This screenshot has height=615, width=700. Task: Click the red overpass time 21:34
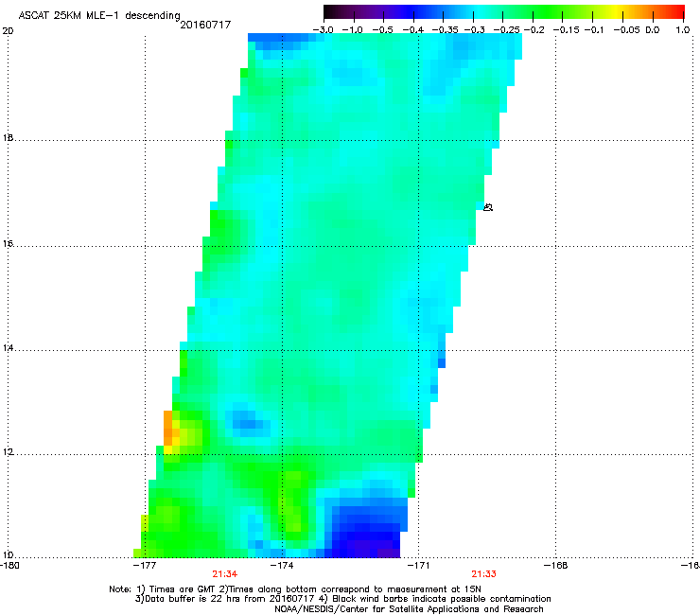click(x=224, y=574)
